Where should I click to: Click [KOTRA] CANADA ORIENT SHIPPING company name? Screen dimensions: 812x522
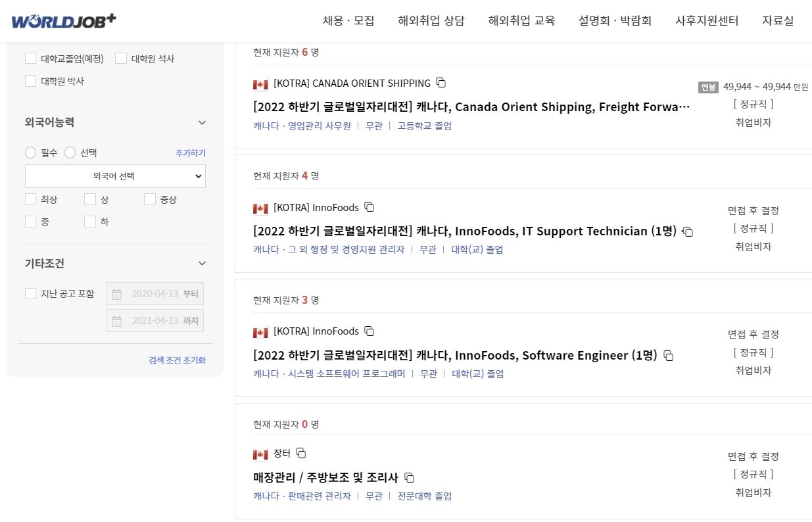352,83
